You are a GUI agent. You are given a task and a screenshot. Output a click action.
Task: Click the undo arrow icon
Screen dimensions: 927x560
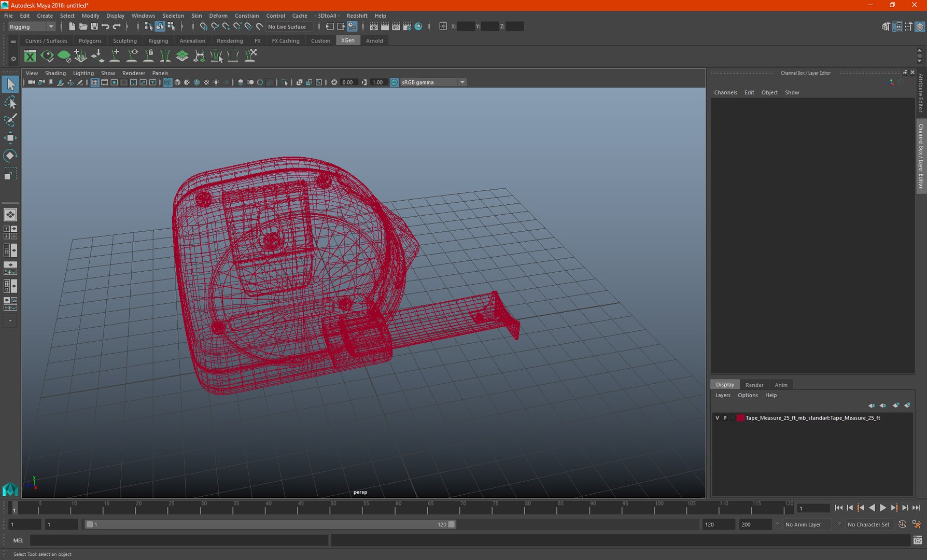pyautogui.click(x=106, y=26)
